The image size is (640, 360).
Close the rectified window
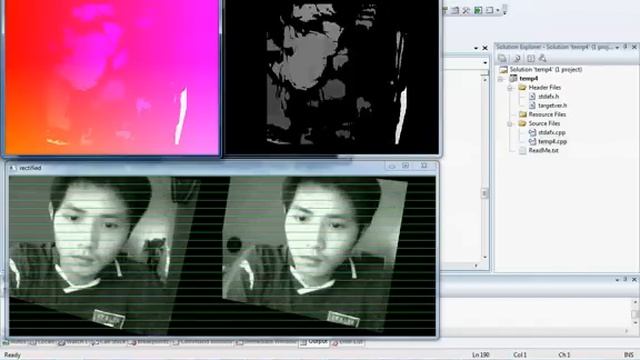point(424,166)
